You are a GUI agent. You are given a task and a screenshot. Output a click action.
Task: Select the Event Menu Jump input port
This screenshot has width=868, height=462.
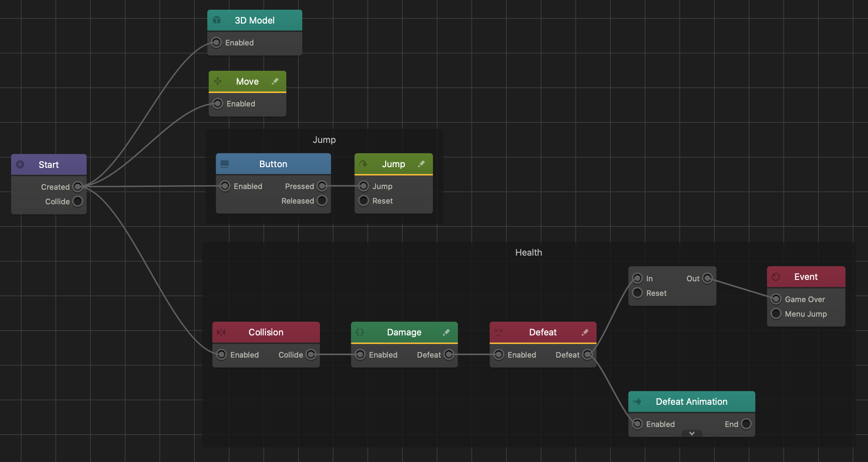click(x=776, y=314)
